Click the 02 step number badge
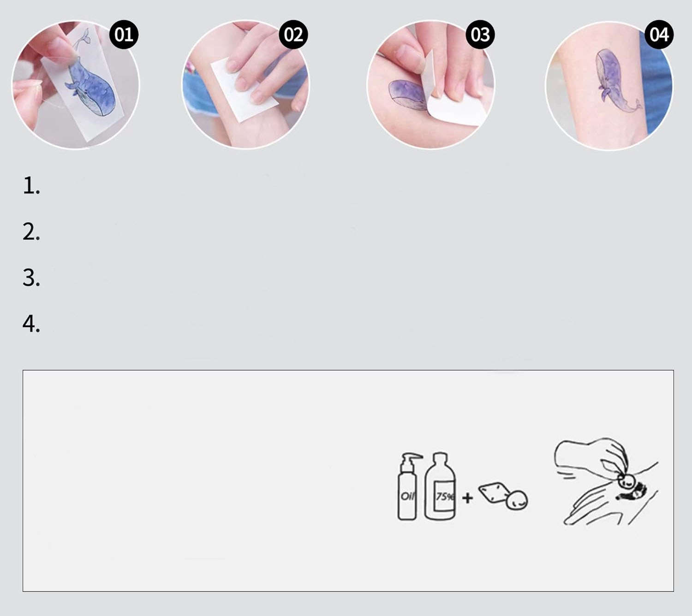692x616 pixels. point(293,35)
